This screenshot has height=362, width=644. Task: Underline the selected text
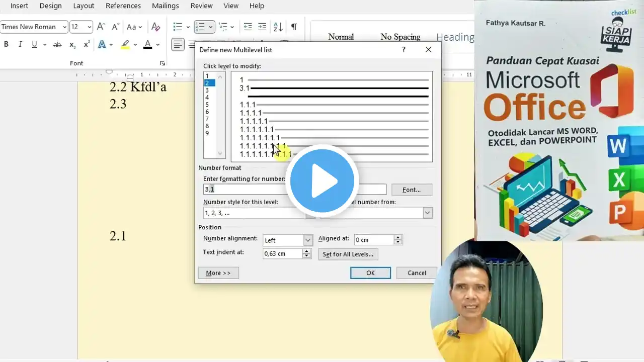click(x=34, y=44)
